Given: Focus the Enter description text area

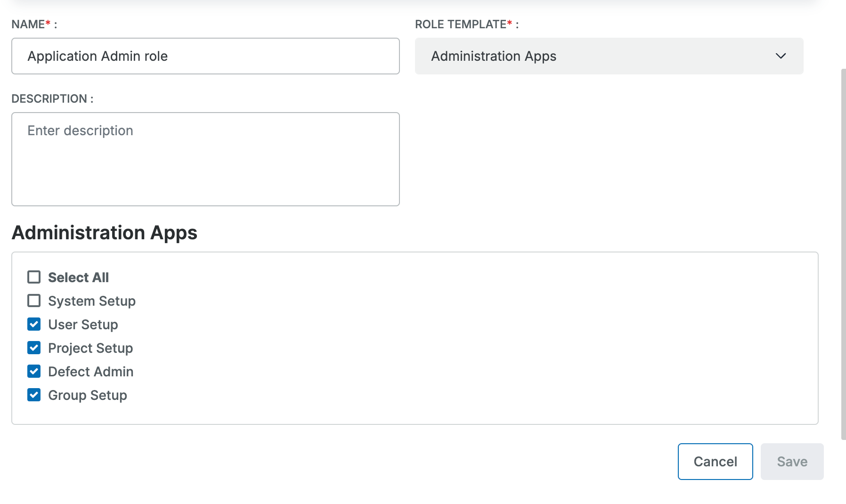Looking at the screenshot, I should tap(205, 159).
